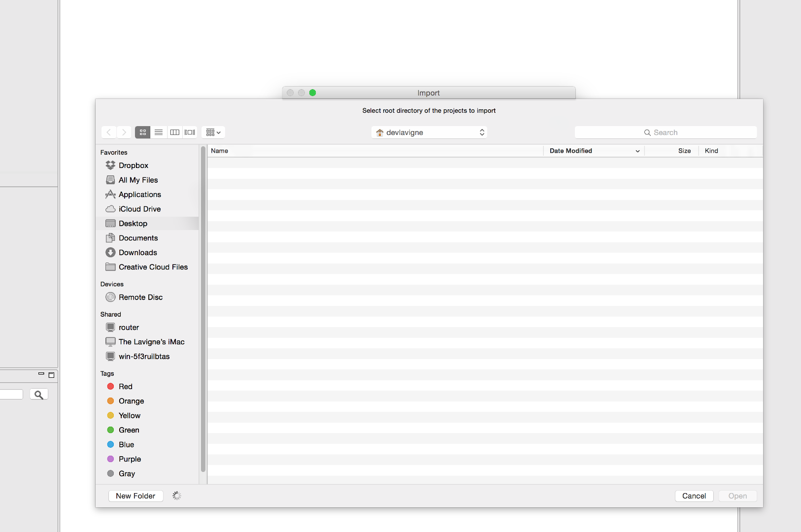This screenshot has height=532, width=801.
Task: Click the green zoom button on Import window
Action: click(312, 93)
